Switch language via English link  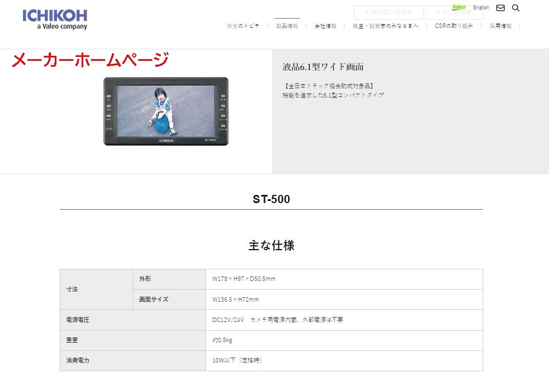click(481, 7)
